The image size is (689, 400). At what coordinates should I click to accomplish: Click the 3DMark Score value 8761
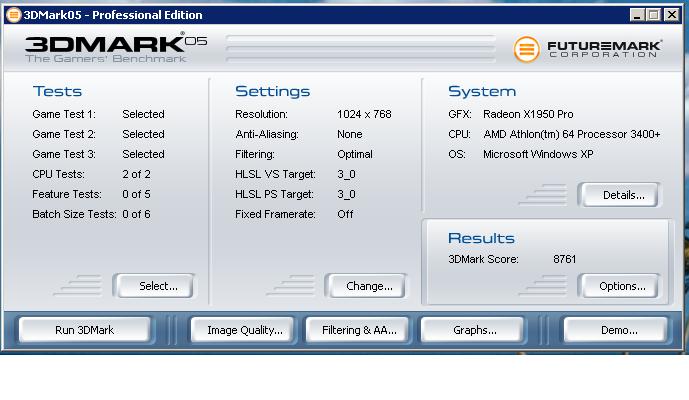(x=565, y=259)
